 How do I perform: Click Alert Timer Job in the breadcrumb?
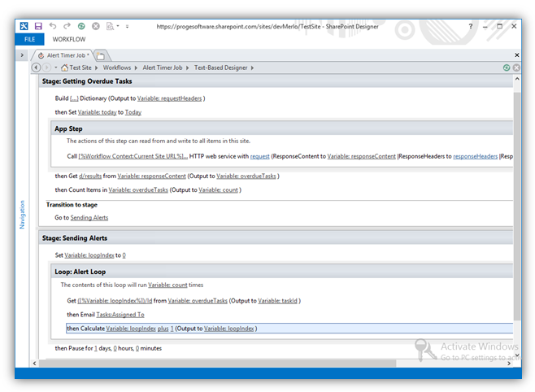tap(163, 68)
